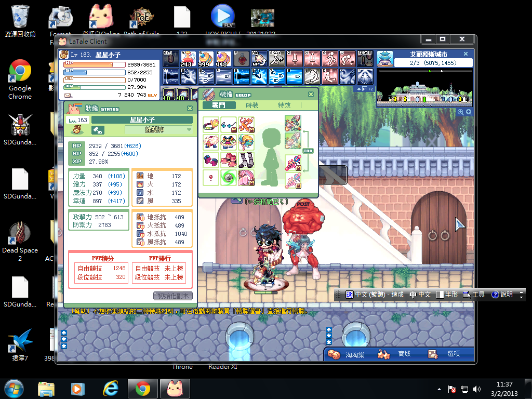The image size is (532, 399).
Task: Click the HP bar showing 2939/3681
Action: point(95,64)
